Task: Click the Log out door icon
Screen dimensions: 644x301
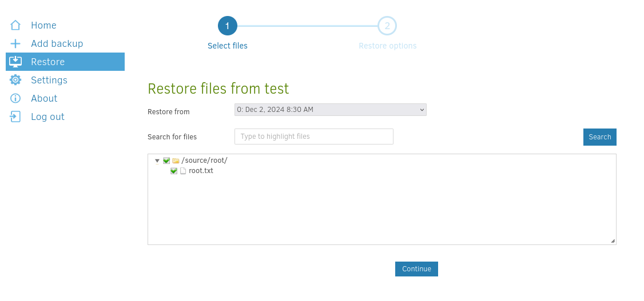Action: (15, 117)
